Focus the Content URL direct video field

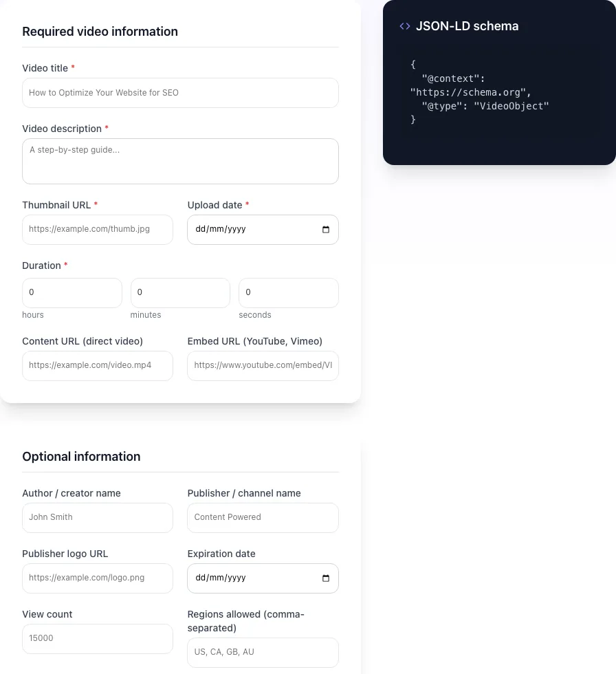(x=98, y=366)
